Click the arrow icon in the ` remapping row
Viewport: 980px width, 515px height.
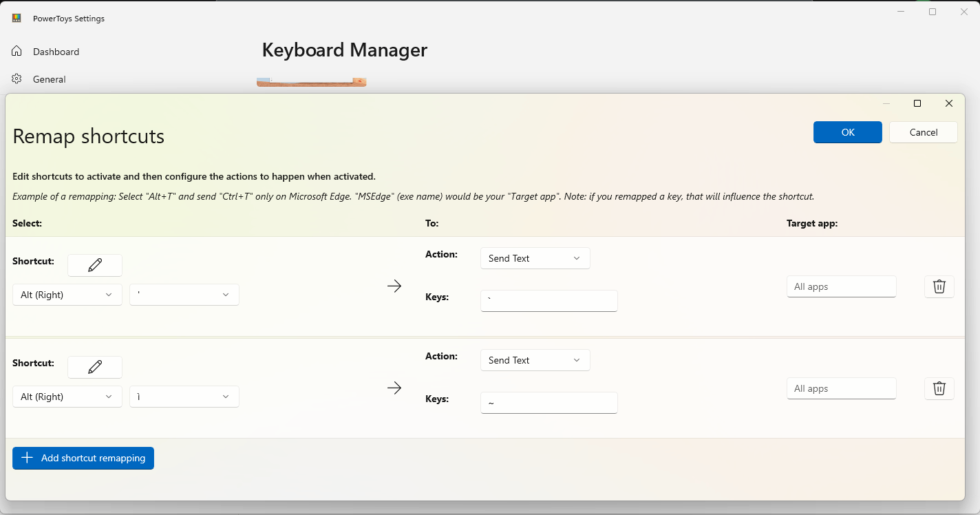pyautogui.click(x=394, y=286)
